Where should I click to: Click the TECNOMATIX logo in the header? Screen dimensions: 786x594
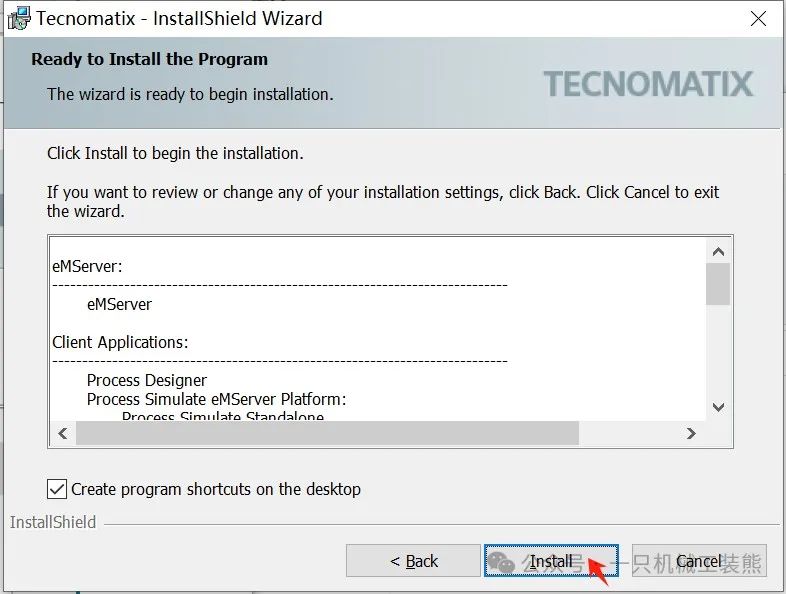(x=648, y=83)
